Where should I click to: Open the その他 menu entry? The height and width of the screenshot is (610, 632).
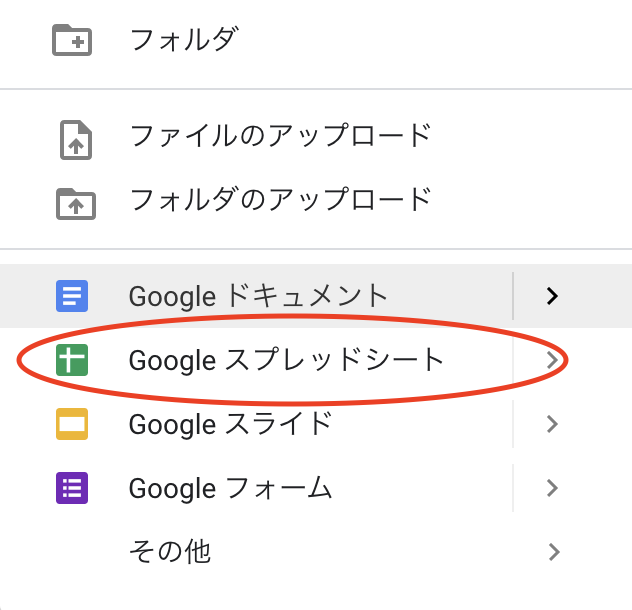point(170,551)
